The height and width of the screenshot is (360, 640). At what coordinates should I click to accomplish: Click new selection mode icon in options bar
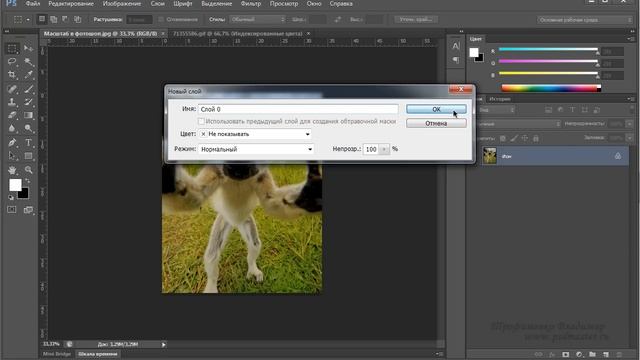click(x=42, y=19)
